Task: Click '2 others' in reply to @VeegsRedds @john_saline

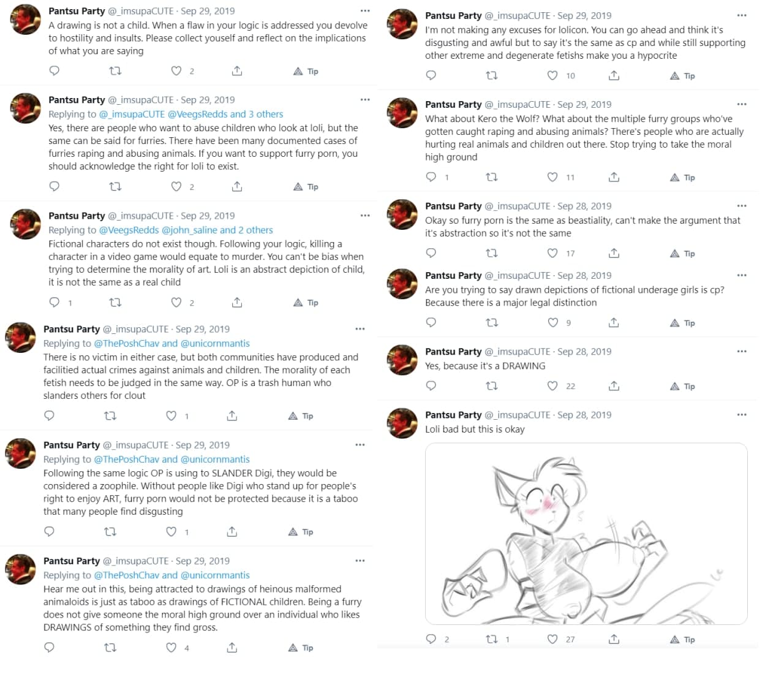Action: click(x=255, y=230)
